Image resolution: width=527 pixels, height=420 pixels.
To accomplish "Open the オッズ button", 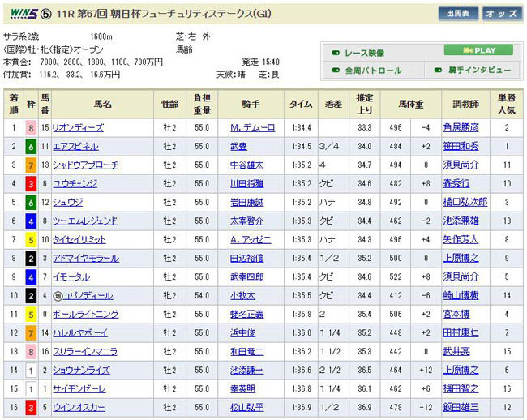I will click(x=503, y=14).
